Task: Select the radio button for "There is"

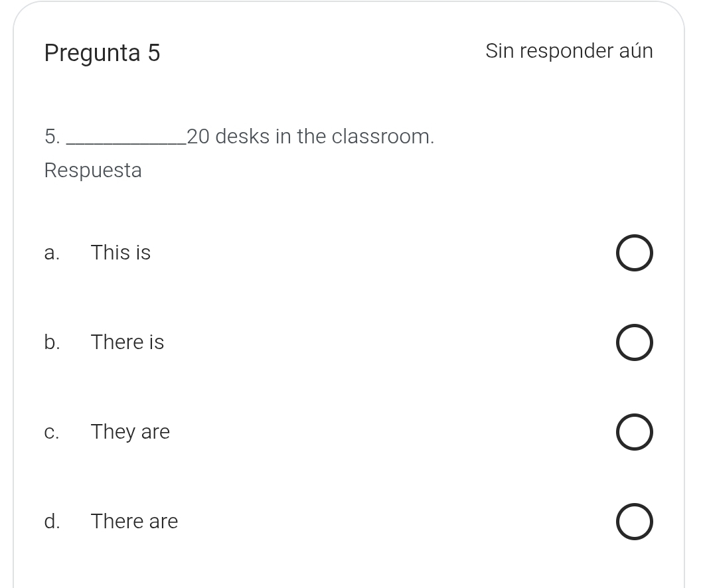Action: pyautogui.click(x=634, y=342)
